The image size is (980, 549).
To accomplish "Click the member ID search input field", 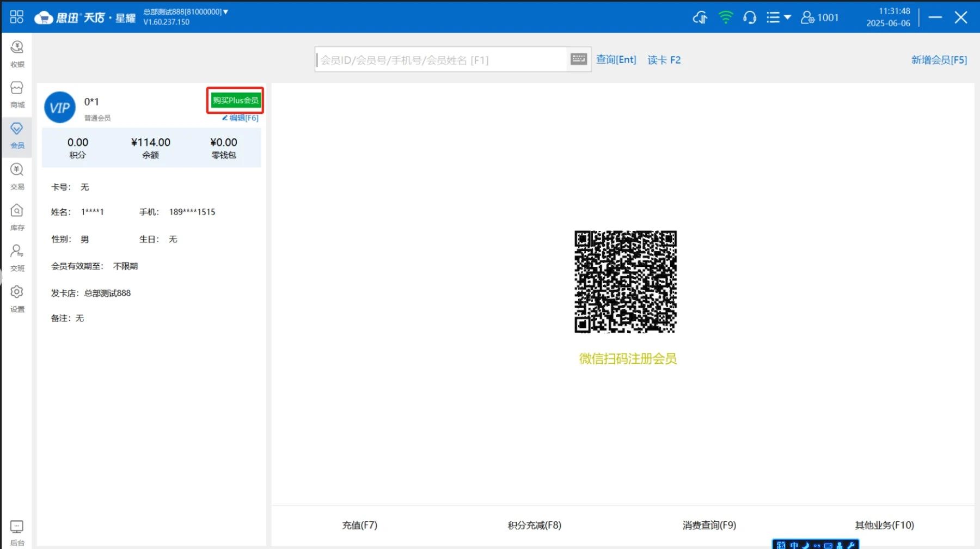I will (441, 60).
